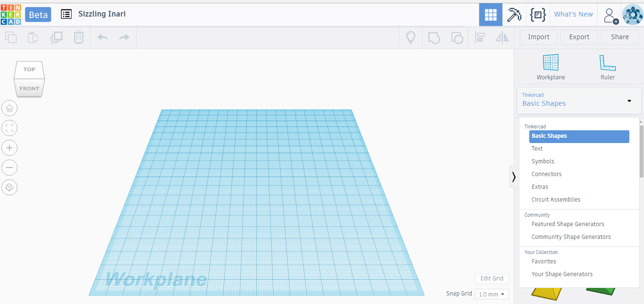Select Text from the shapes list
Image resolution: width=644 pixels, height=304 pixels.
pos(537,149)
